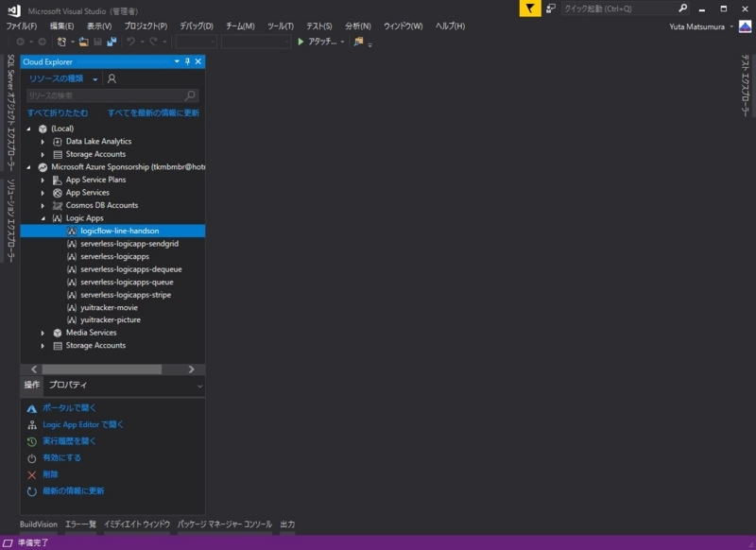Select serverless-logicapps-stripe logic app
This screenshot has width=756, height=550.
(126, 295)
